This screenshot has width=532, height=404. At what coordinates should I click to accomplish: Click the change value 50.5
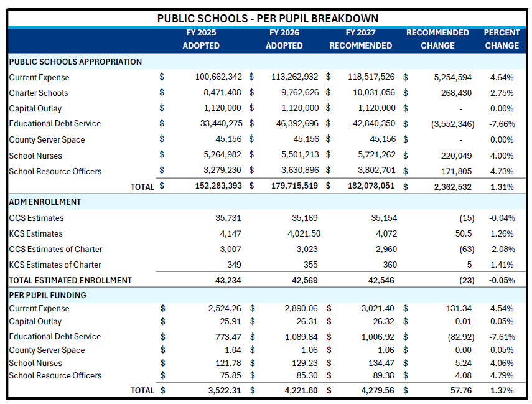pyautogui.click(x=463, y=233)
